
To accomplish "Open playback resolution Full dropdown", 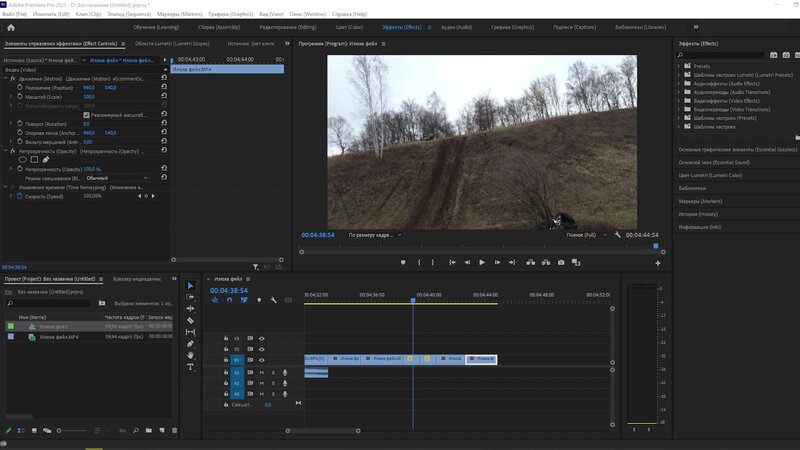I will coord(586,235).
